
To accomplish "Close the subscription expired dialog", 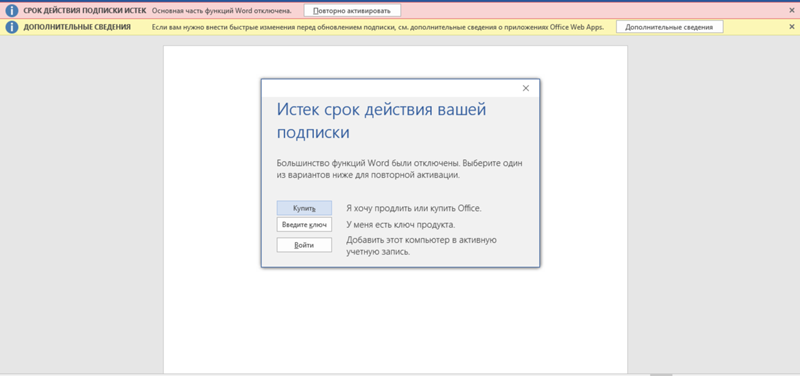I will (x=526, y=88).
